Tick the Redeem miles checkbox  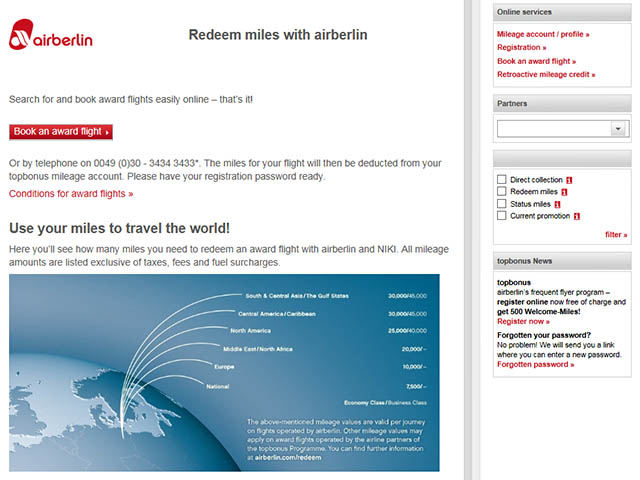[502, 191]
